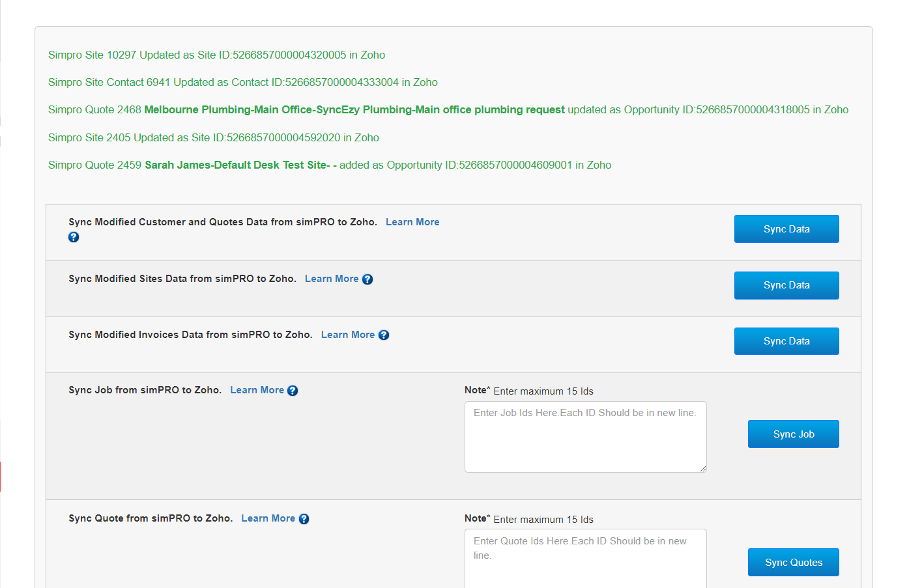Open help icon beside Sites Data Learn More

(367, 279)
